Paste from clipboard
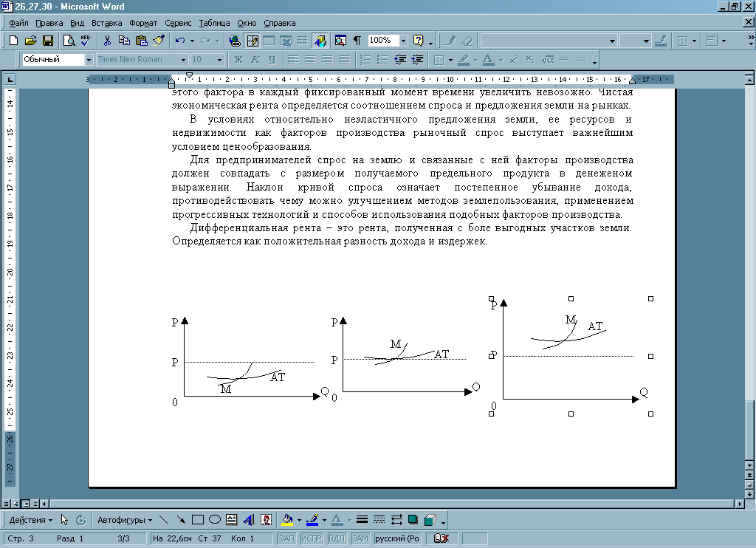 [141, 41]
